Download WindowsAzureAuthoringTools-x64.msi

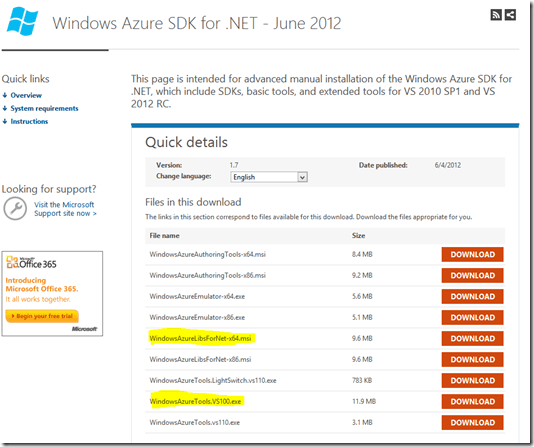[472, 254]
